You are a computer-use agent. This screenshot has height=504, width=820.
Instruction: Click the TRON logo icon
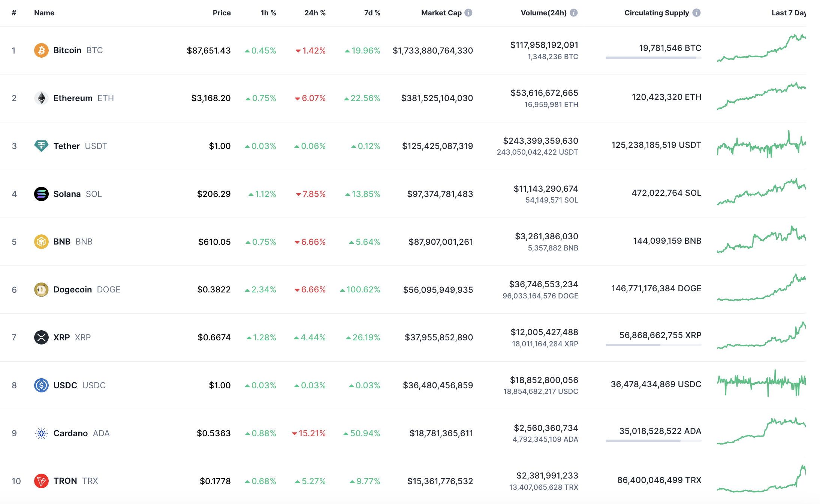[x=41, y=481]
